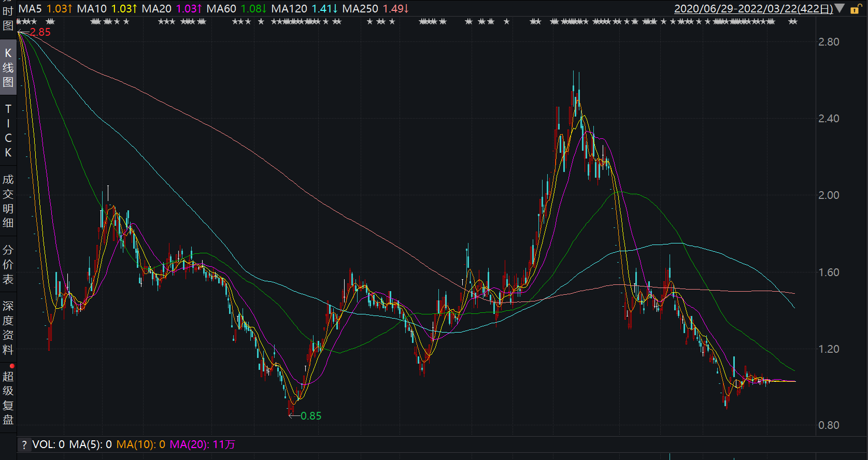
Task: Click the red dot above 超级复盘
Action: click(12, 366)
